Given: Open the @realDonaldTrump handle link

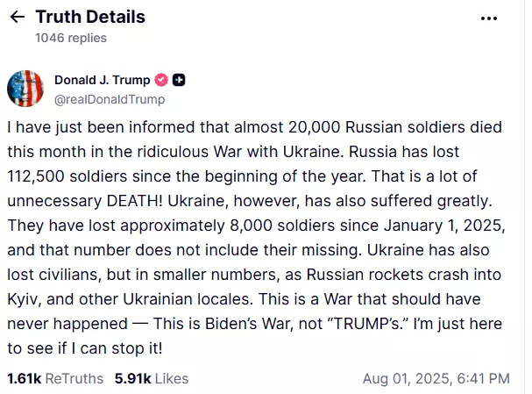Looking at the screenshot, I should [110, 98].
